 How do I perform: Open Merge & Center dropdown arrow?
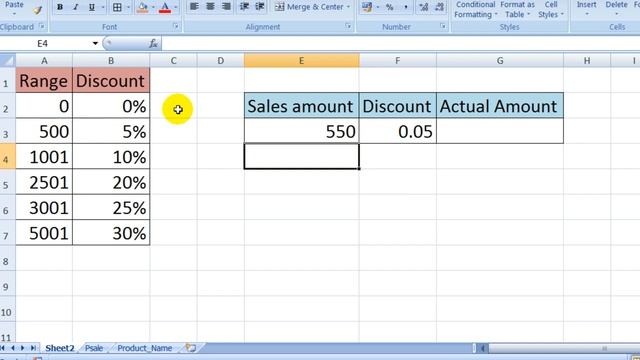pos(348,7)
